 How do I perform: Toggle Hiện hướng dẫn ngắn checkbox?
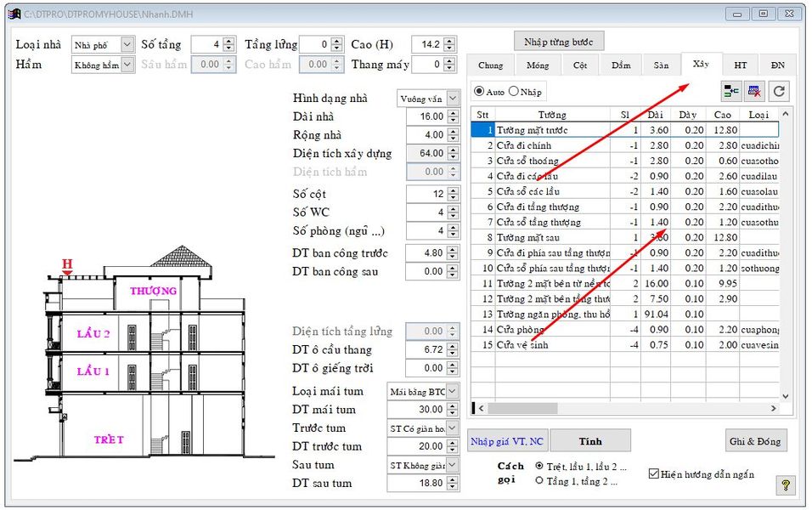coord(653,474)
